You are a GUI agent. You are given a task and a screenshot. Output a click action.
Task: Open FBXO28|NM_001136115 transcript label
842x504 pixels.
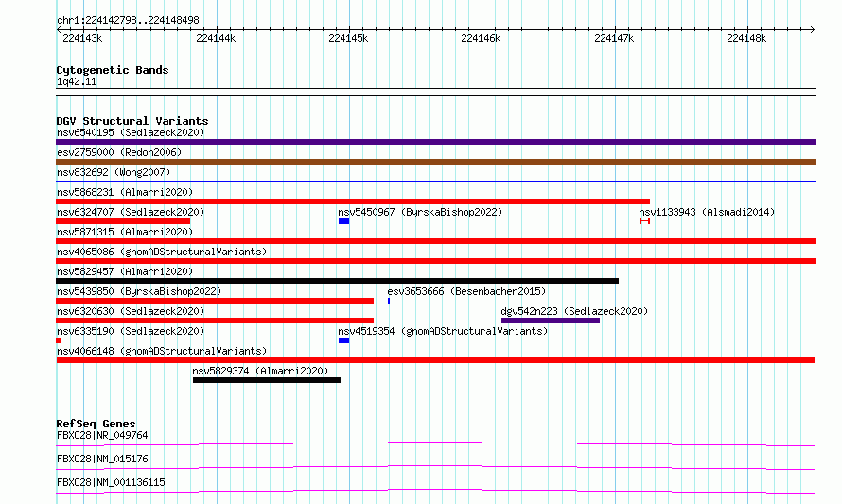click(111, 482)
